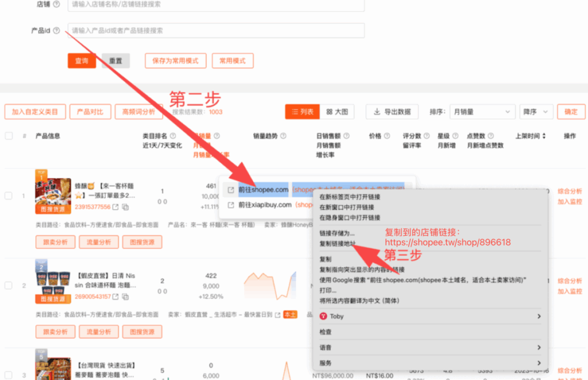Viewport: 588px width, 380px height.
Task: Switch to 大图 grid view
Action: pyautogui.click(x=336, y=112)
